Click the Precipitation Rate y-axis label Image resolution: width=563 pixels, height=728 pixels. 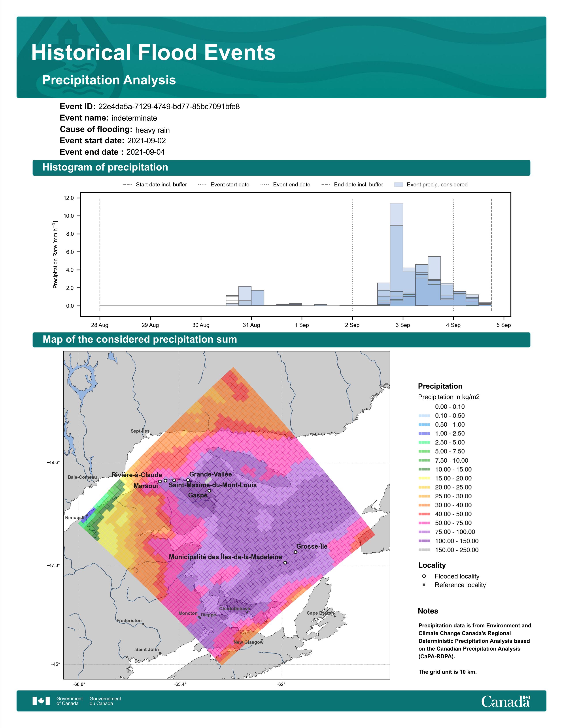[x=55, y=254]
